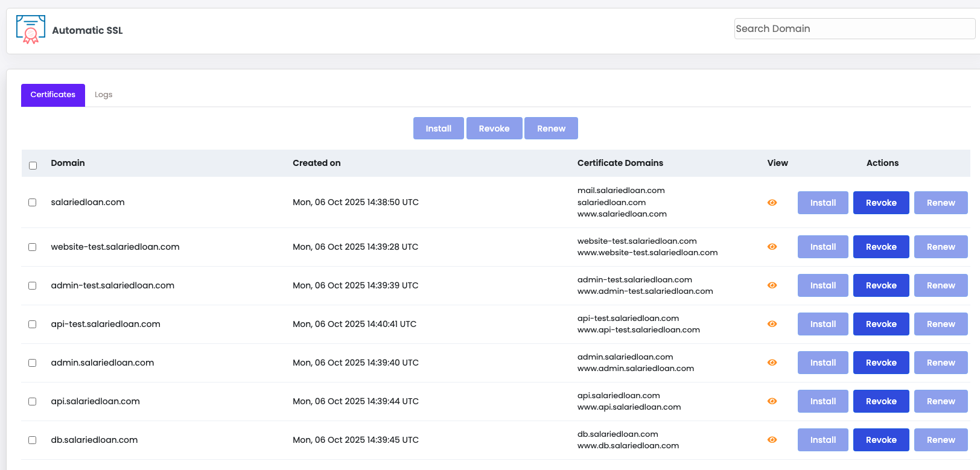Renew the website-test.salariedloan.com certificate

click(940, 247)
